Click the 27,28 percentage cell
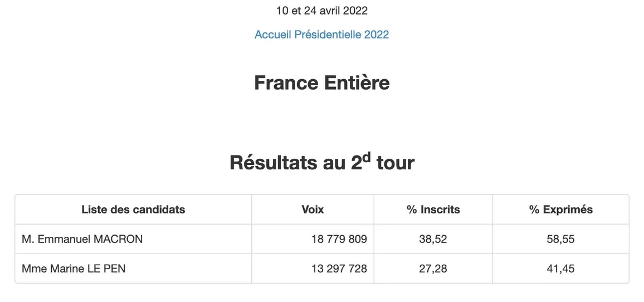 [x=433, y=269]
